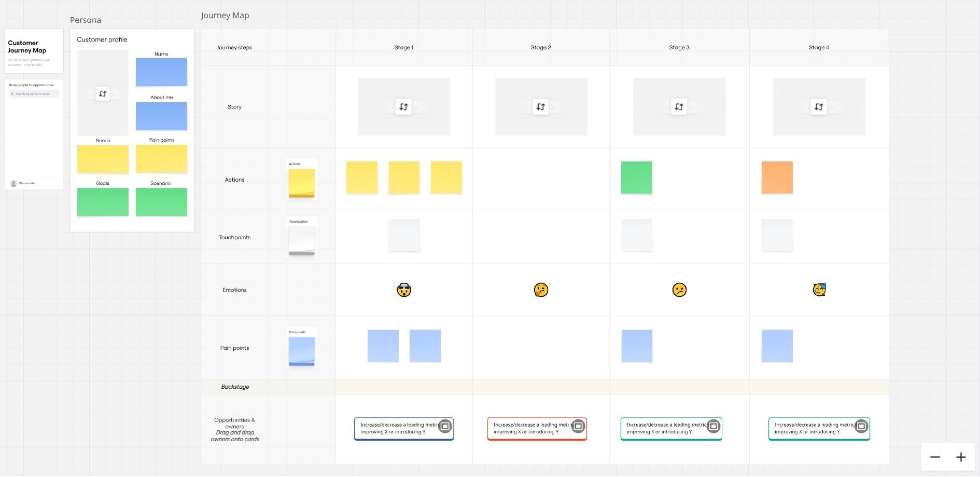Click the Placeholder avatar in the people panel

coord(13,183)
